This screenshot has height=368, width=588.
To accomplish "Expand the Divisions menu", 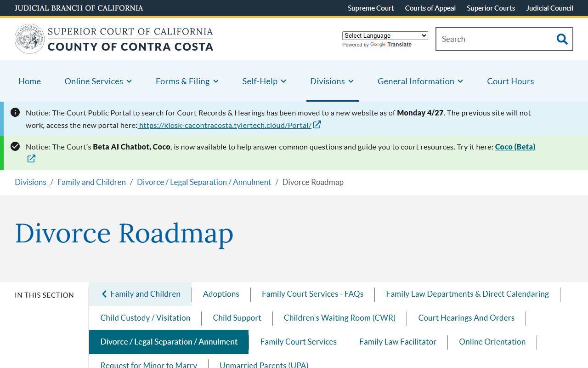I will [332, 81].
